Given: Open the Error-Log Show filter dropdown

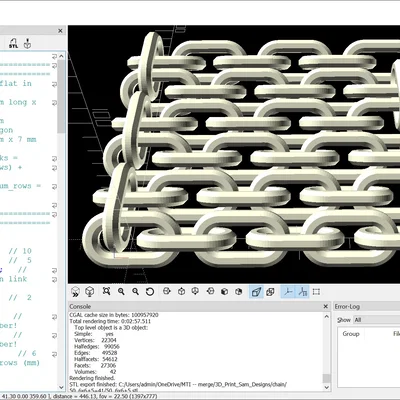Looking at the screenshot, I should 377,320.
